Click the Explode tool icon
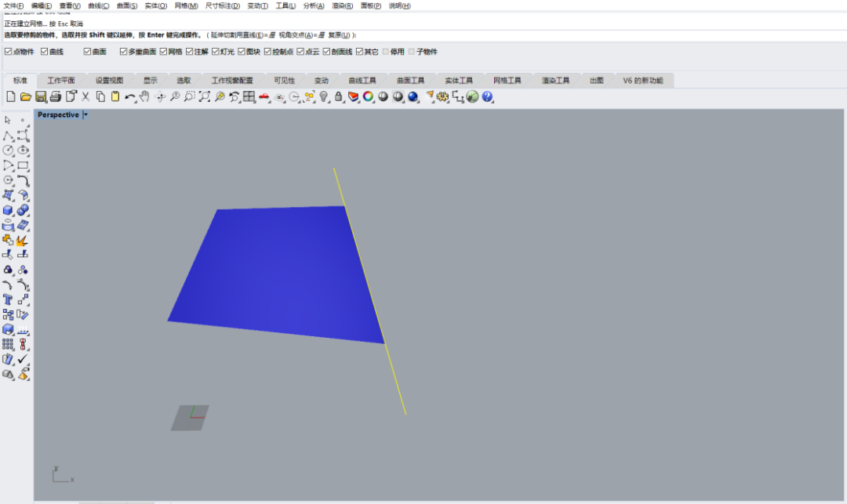This screenshot has width=847, height=504. coord(23,239)
